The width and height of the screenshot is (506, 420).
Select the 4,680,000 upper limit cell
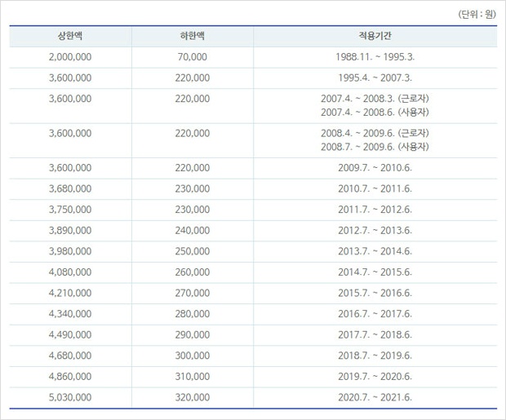(70, 356)
